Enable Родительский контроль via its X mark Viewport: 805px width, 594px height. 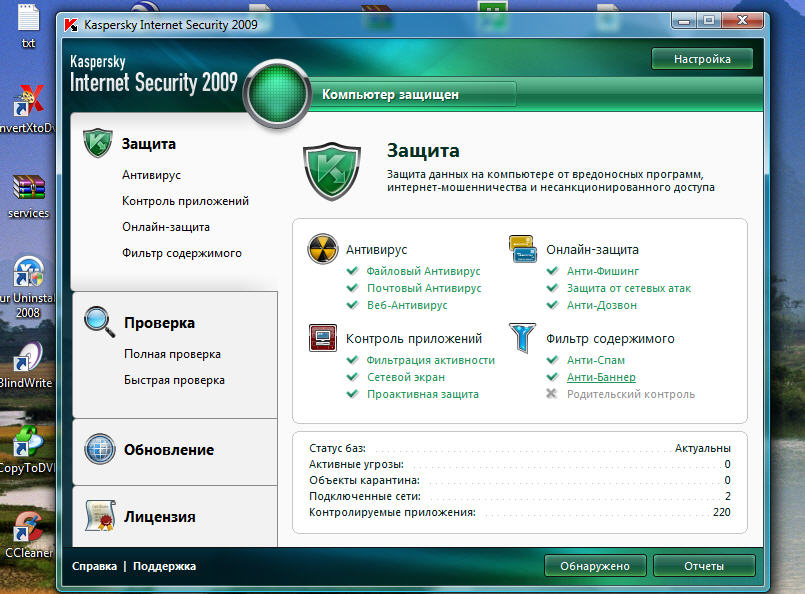point(551,394)
